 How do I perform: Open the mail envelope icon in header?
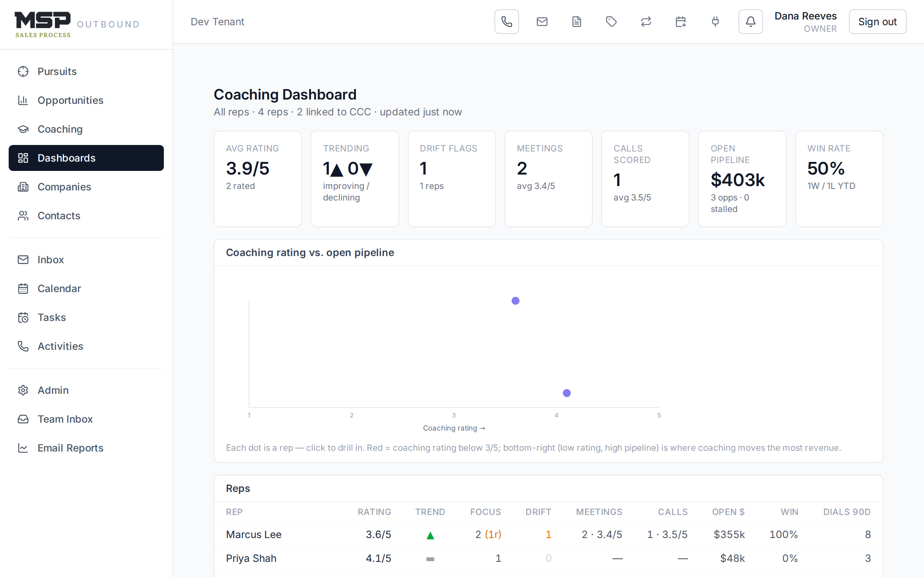(542, 22)
